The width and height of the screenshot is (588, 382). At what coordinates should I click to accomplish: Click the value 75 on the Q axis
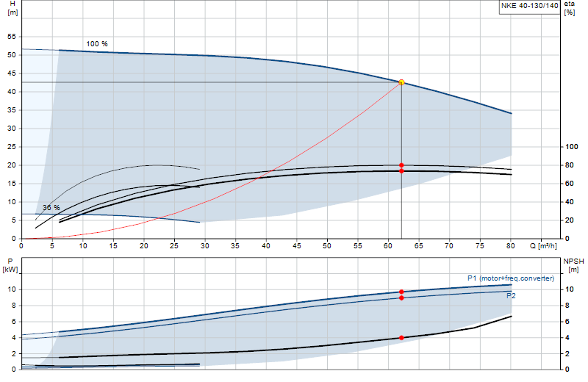pyautogui.click(x=480, y=246)
